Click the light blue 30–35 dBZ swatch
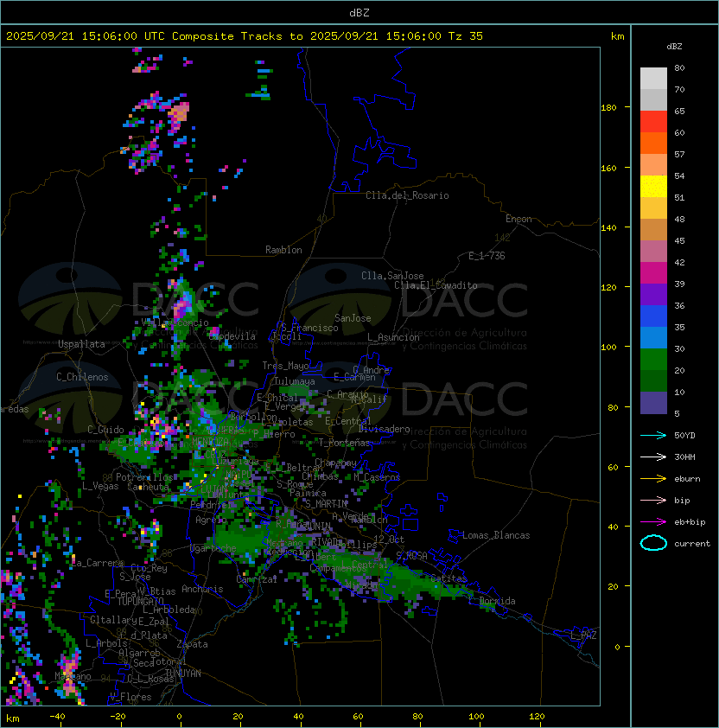Screen dimensions: 719x728 pos(653,337)
